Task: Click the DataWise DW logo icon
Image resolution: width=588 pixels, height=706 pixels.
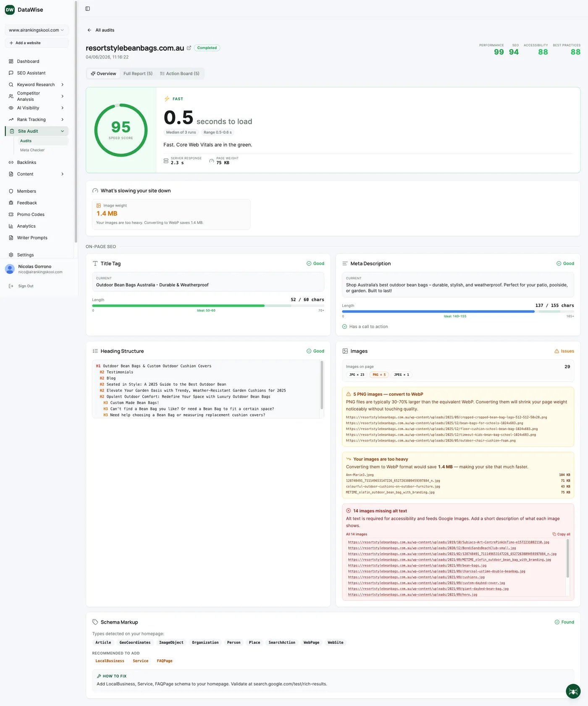Action: (x=10, y=10)
